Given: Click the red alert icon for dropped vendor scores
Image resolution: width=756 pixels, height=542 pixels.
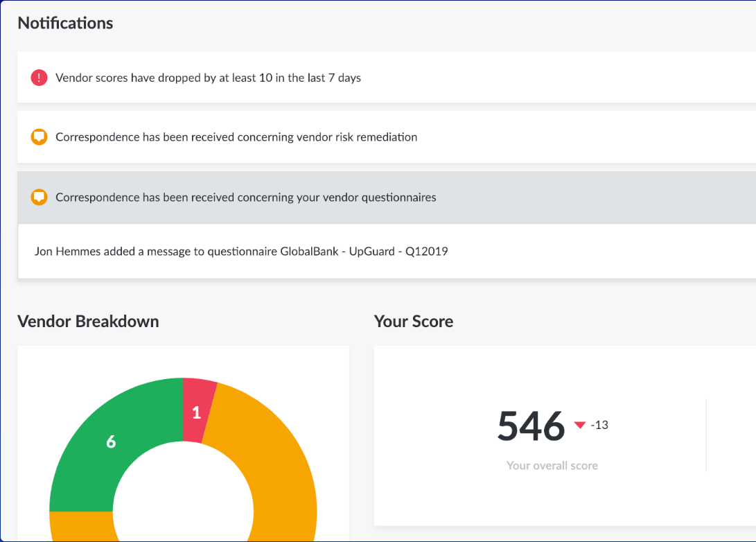Looking at the screenshot, I should pos(39,78).
